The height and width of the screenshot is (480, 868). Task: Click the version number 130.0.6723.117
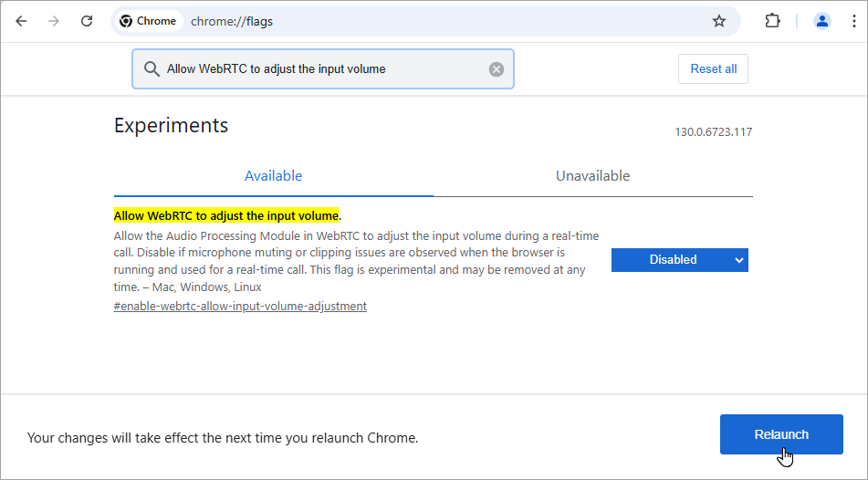713,132
